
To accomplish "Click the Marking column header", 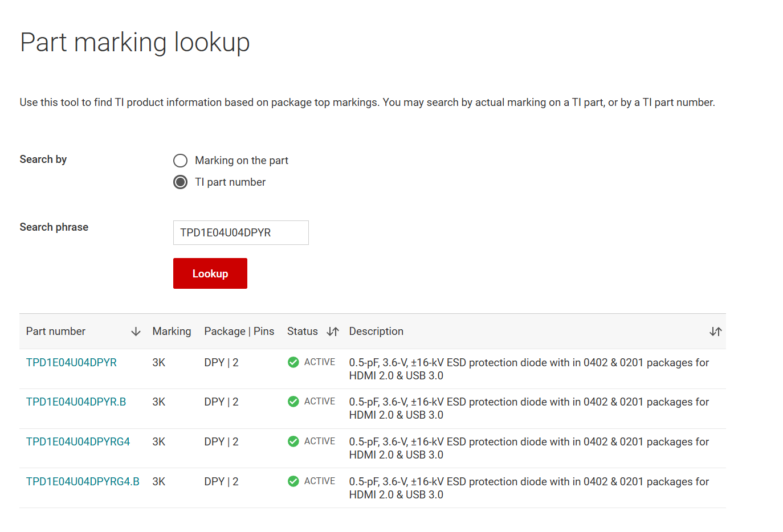I will pos(172,332).
